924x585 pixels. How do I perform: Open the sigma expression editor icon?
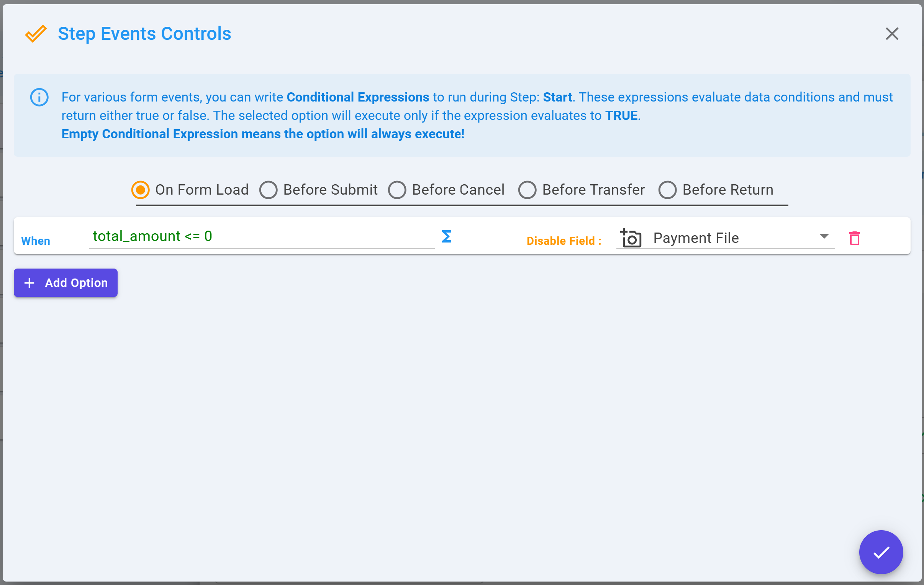pyautogui.click(x=447, y=236)
